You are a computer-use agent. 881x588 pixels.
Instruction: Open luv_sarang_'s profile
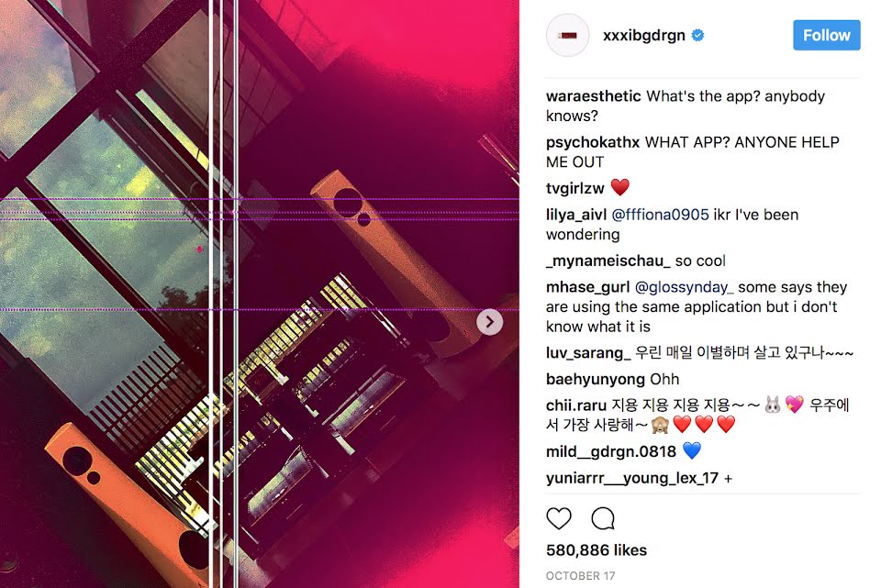point(588,352)
